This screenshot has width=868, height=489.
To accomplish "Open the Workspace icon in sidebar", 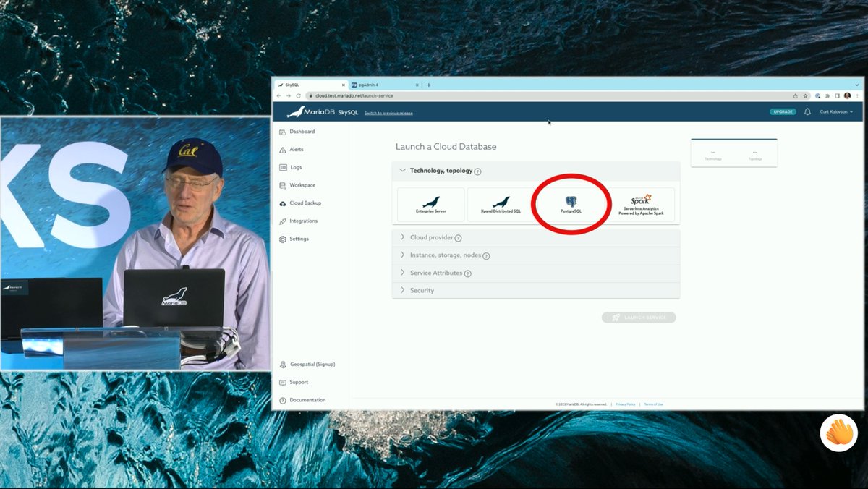I will click(x=283, y=185).
